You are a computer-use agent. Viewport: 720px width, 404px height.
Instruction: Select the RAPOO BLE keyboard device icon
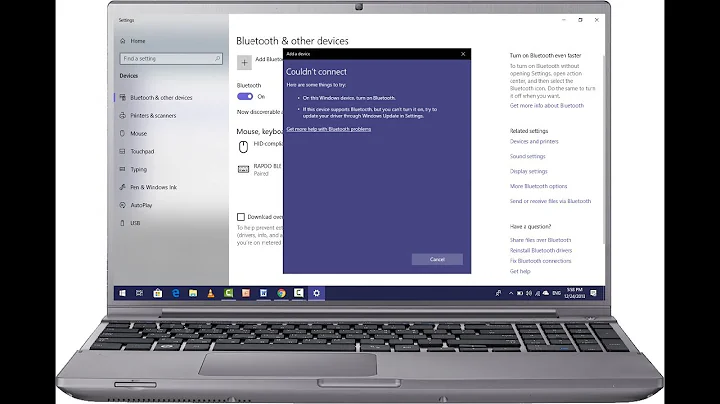click(243, 169)
